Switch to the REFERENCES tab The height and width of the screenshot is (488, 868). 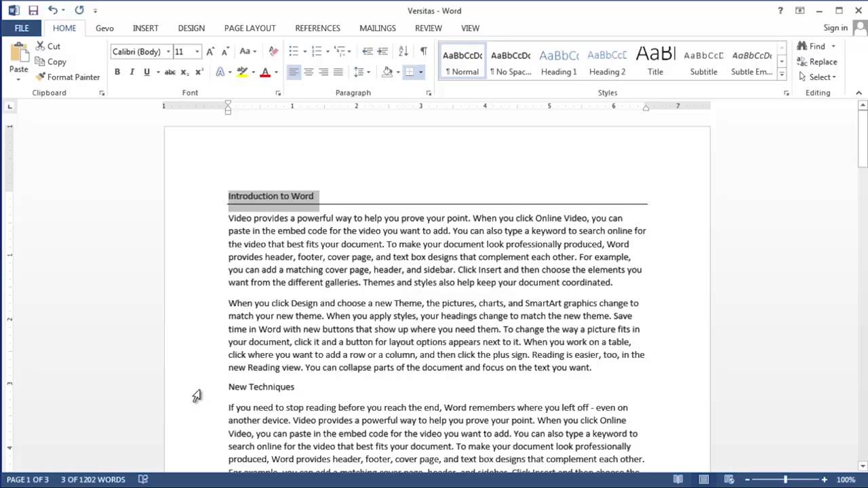click(x=317, y=28)
